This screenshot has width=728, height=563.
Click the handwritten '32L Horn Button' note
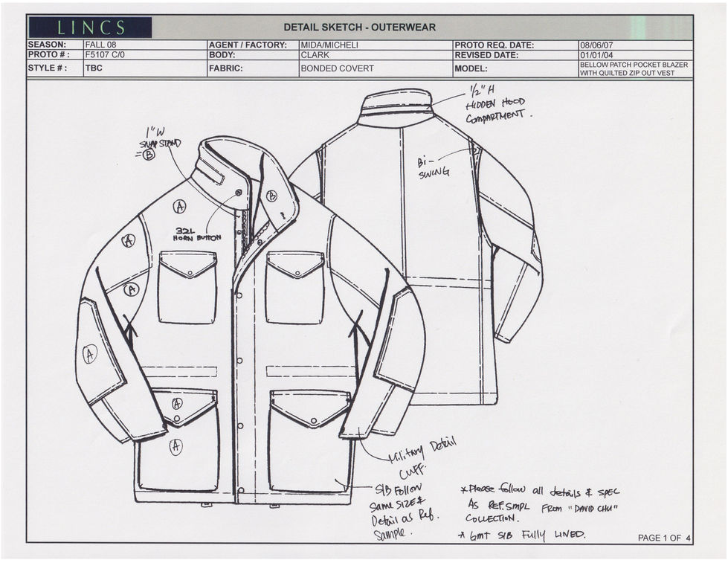click(197, 234)
